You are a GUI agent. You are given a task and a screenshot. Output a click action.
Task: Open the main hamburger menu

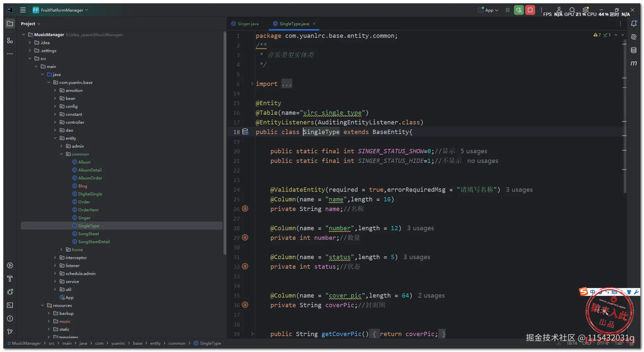[23, 10]
